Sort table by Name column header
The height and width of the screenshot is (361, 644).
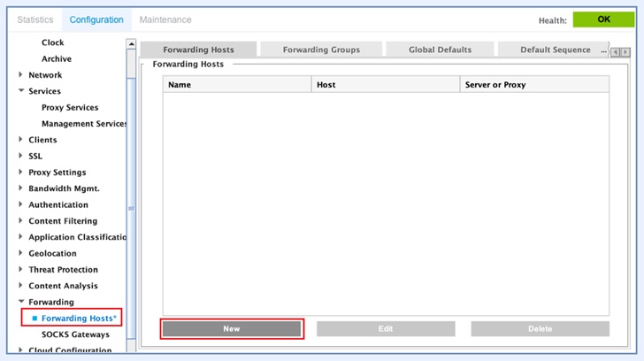pyautogui.click(x=237, y=85)
